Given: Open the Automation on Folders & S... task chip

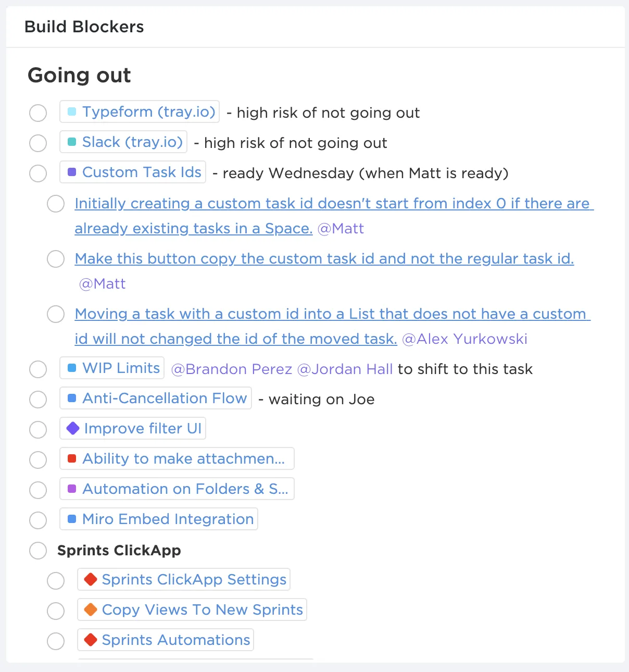Looking at the screenshot, I should tap(177, 489).
